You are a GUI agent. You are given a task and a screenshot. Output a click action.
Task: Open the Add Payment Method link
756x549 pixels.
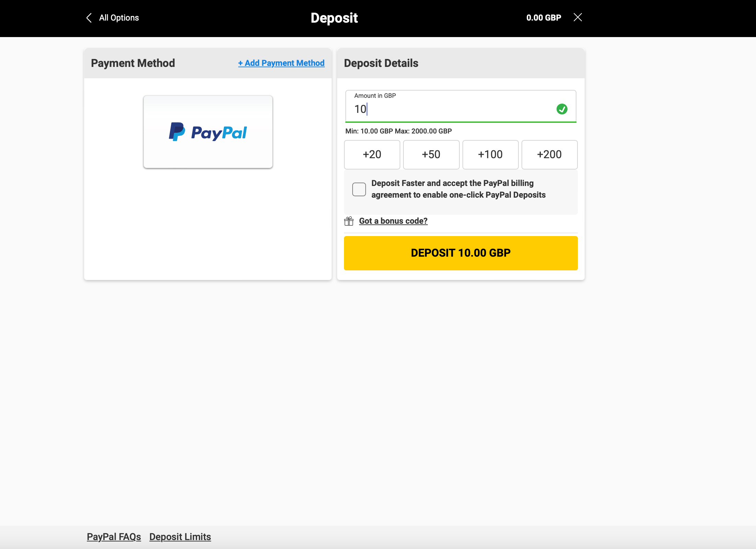(281, 63)
